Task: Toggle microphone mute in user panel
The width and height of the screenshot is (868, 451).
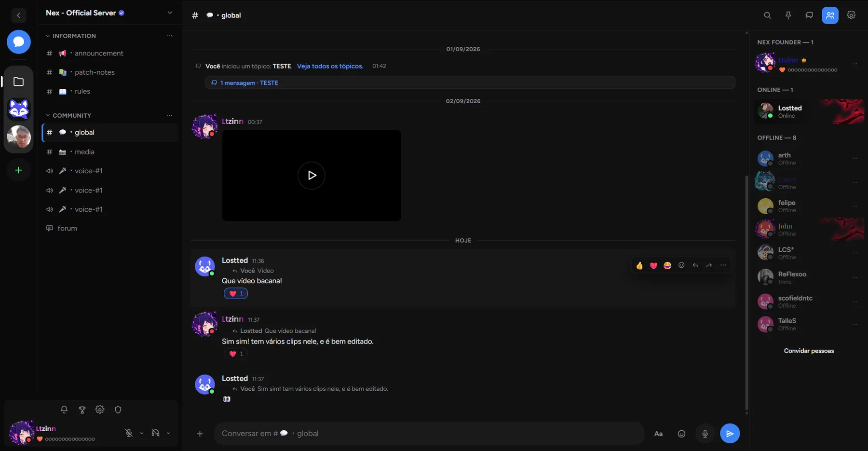Action: [129, 433]
